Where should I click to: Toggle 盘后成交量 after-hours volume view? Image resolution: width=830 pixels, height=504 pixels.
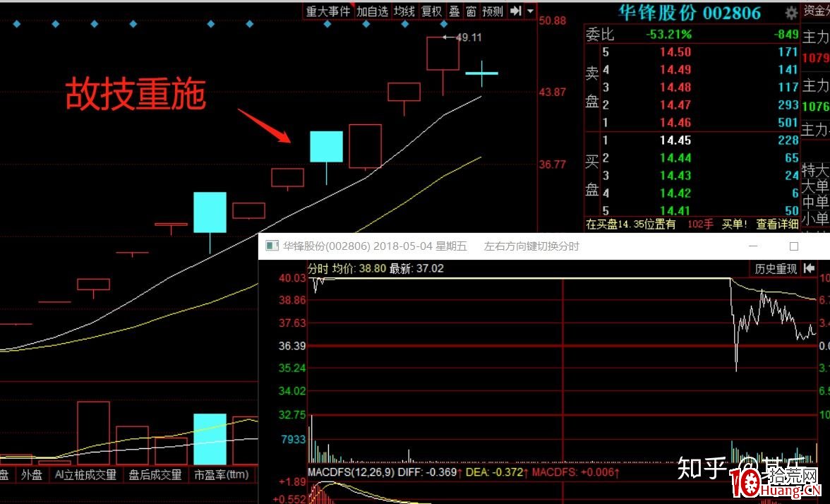pyautogui.click(x=157, y=475)
